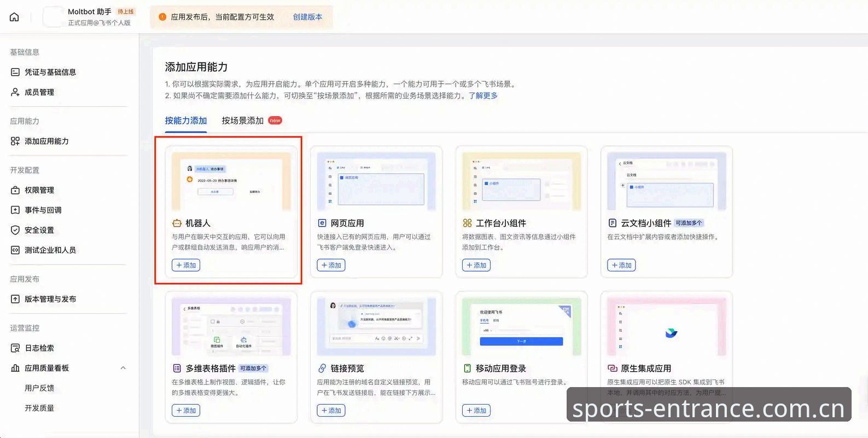
Task: Add the 工作台小组件 capability
Action: 476,265
